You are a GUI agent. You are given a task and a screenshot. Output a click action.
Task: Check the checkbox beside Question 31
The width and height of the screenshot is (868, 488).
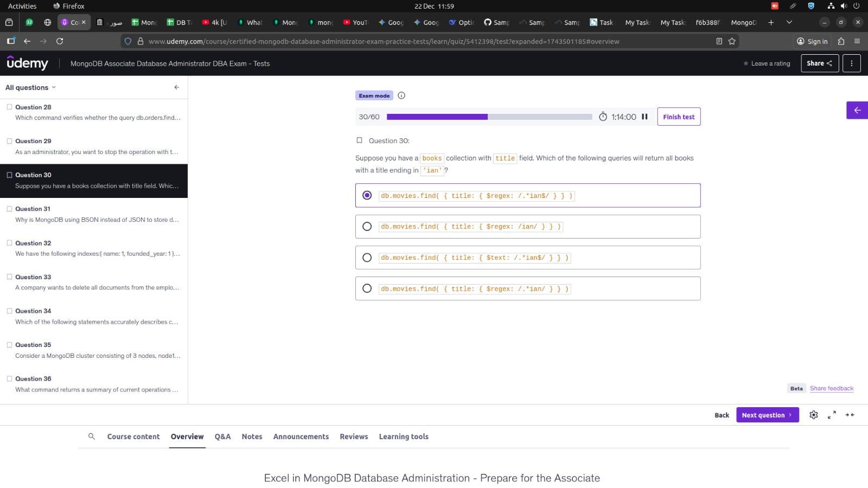[9, 209]
